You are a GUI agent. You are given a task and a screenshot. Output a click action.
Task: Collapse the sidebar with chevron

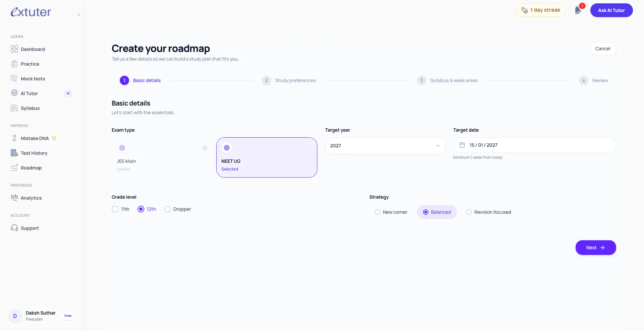pos(79,15)
